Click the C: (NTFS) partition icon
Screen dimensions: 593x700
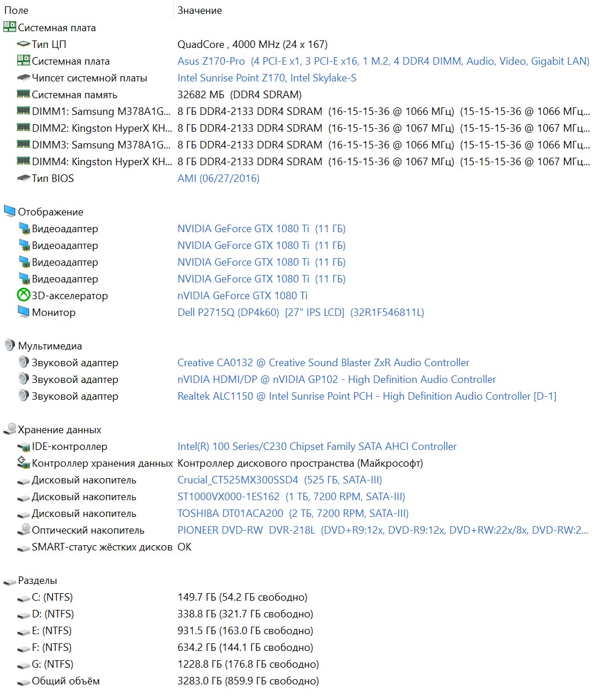pyautogui.click(x=24, y=598)
